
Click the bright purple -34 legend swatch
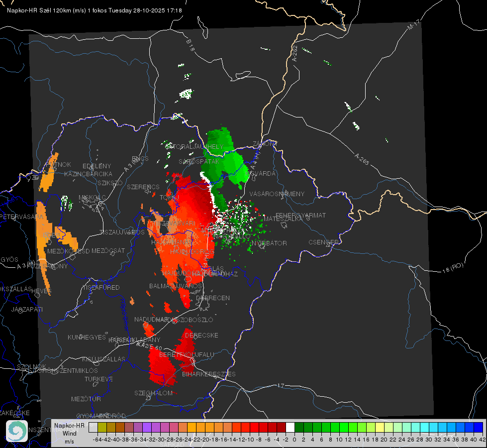[147, 427]
